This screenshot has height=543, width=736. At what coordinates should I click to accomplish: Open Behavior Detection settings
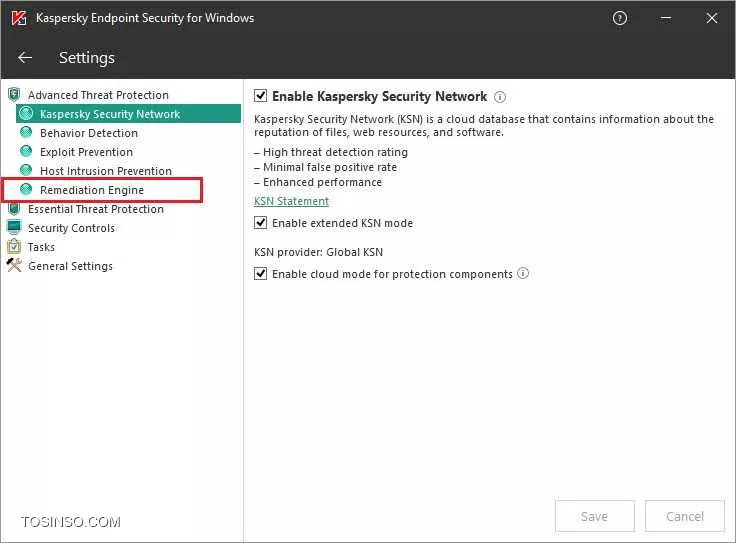click(89, 133)
